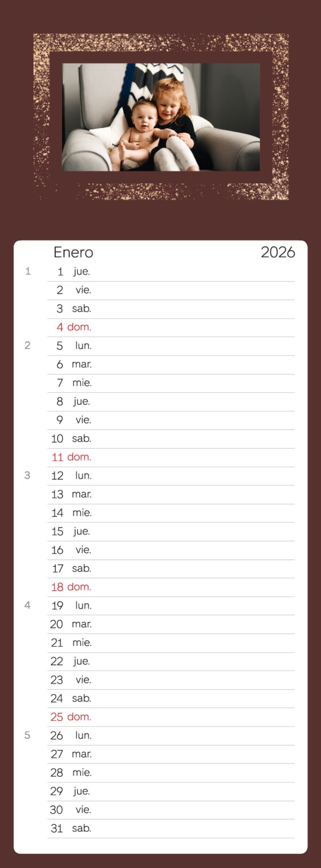Viewport: 321px width, 868px height.
Task: Select the red 18 dom. row
Action: pyautogui.click(x=171, y=587)
